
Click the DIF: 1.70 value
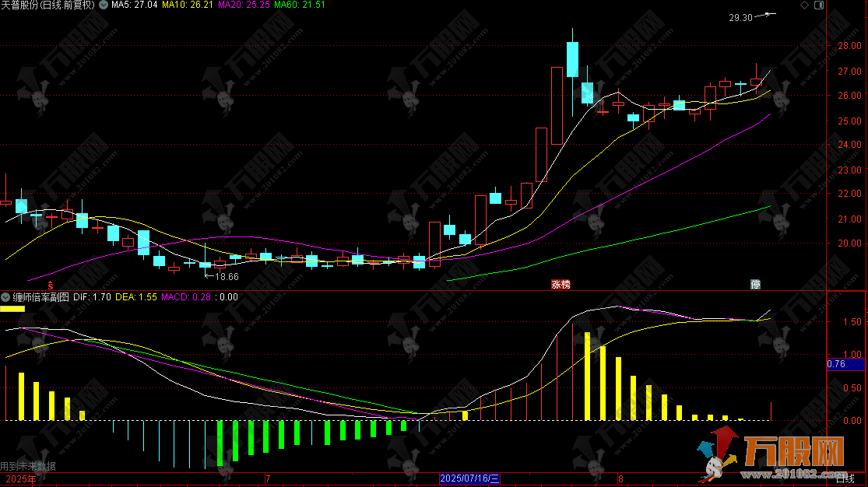(93, 297)
